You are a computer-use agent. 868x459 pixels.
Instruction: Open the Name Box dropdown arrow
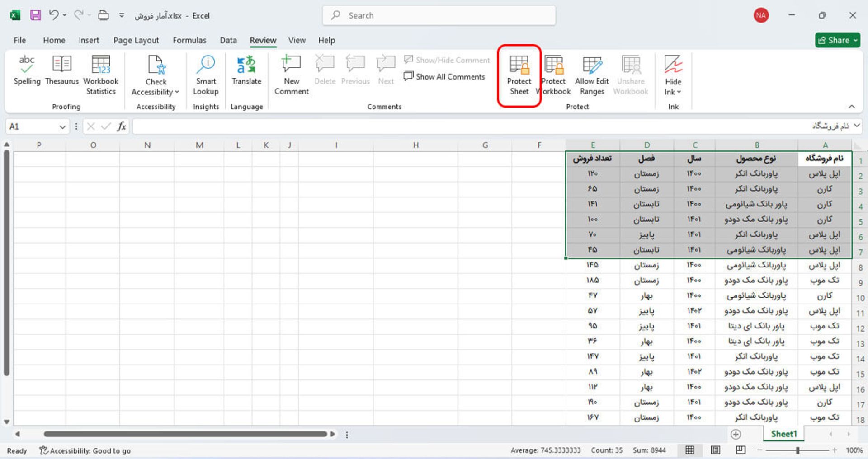[x=62, y=127]
